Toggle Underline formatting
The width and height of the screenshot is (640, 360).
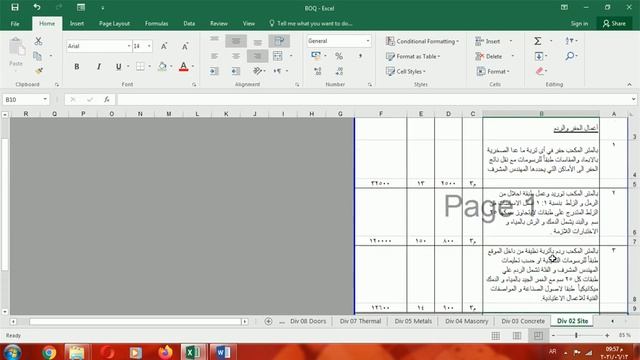click(118, 66)
